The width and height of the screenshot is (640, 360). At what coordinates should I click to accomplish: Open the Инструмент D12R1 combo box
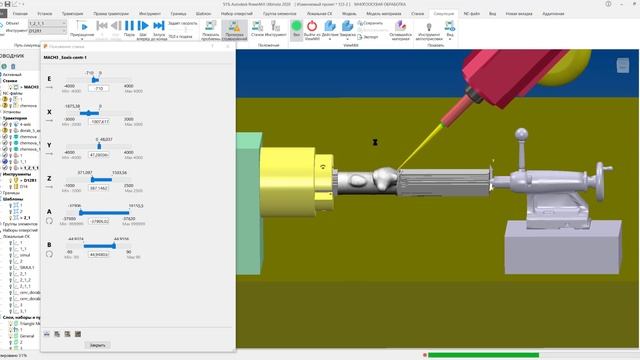click(47, 31)
